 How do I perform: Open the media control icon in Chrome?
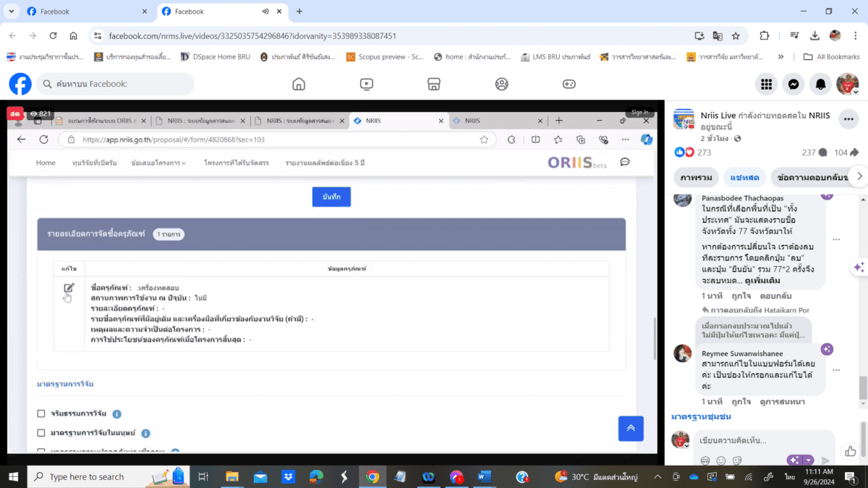794,35
